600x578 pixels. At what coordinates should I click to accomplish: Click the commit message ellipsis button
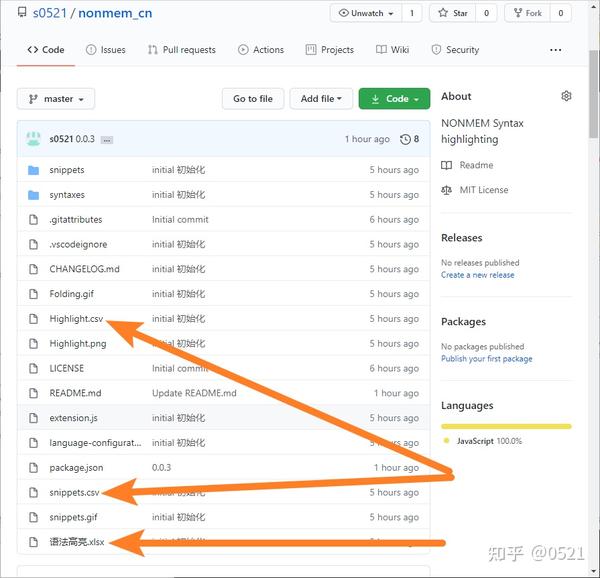coord(107,140)
